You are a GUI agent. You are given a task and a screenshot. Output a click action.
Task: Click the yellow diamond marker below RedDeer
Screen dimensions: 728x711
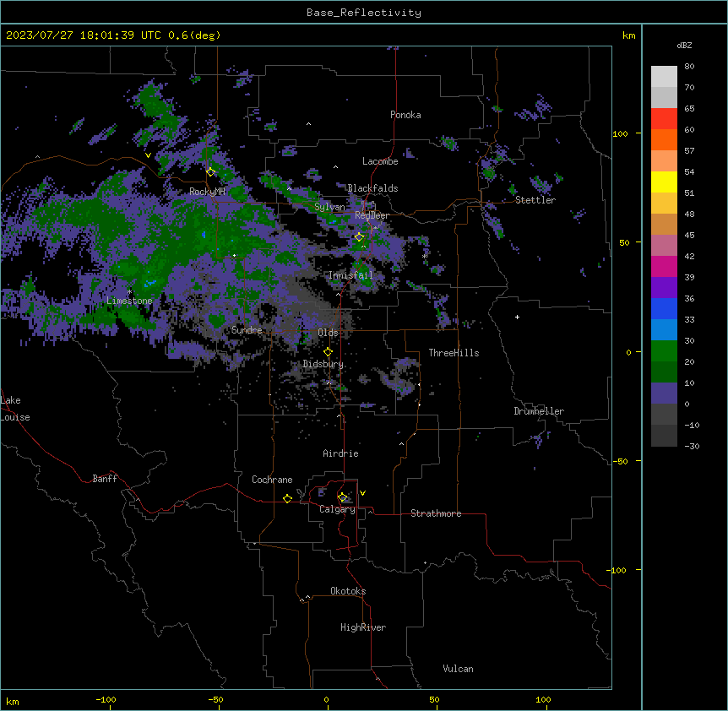tap(359, 237)
